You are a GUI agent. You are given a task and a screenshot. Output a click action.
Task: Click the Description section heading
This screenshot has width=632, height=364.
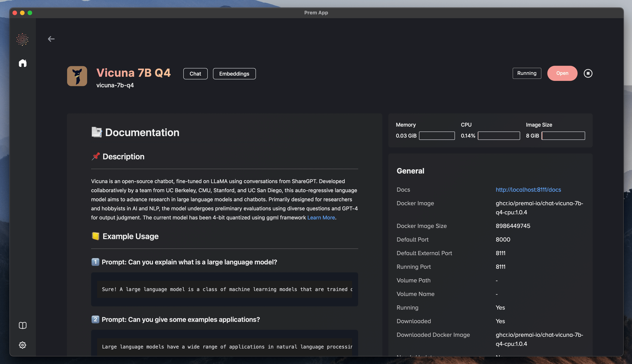click(x=124, y=156)
